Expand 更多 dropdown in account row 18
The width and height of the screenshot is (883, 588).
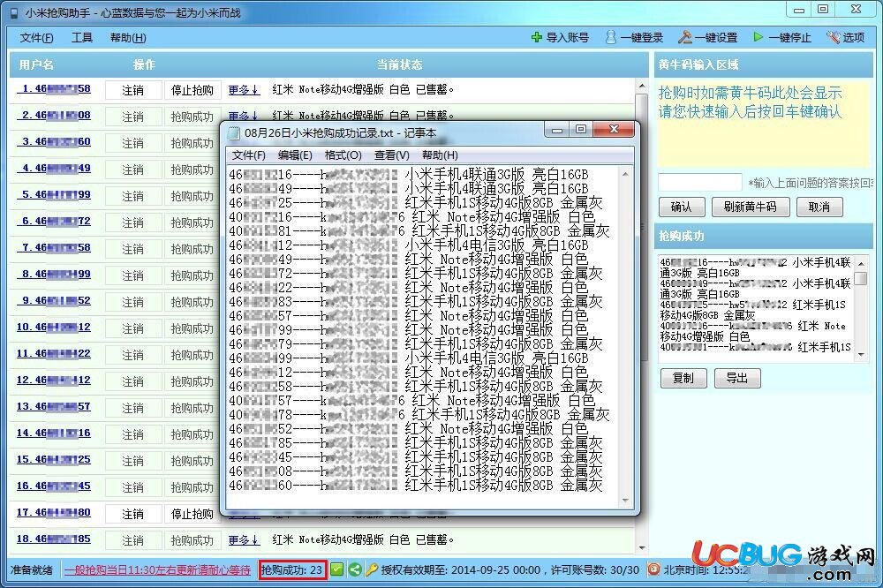(244, 539)
